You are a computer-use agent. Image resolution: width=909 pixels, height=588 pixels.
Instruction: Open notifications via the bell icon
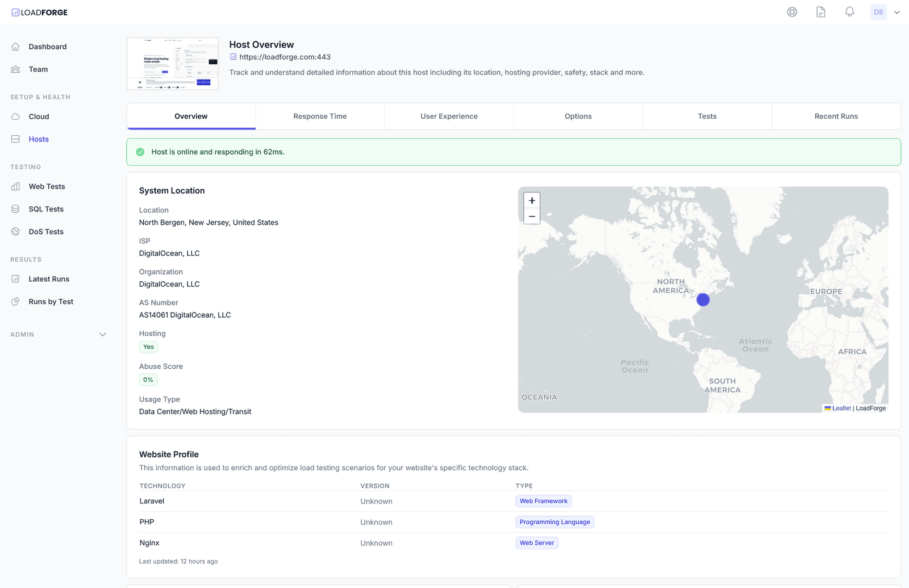(849, 11)
